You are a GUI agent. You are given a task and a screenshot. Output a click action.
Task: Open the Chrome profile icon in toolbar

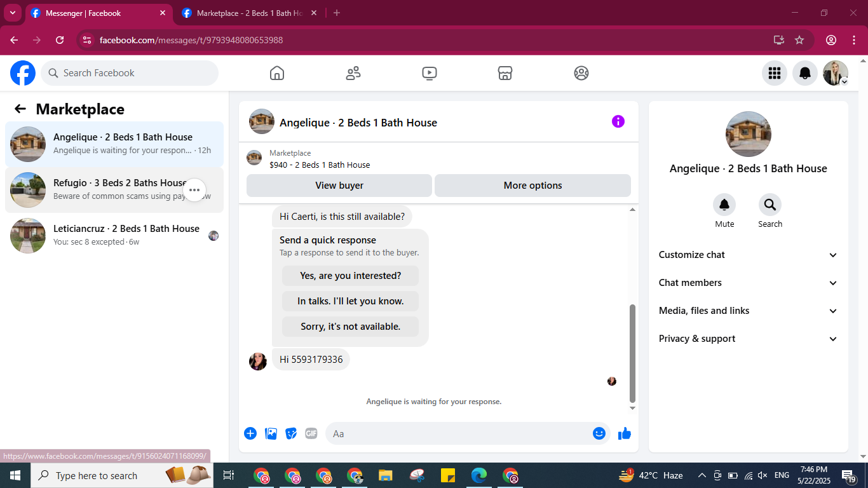831,40
